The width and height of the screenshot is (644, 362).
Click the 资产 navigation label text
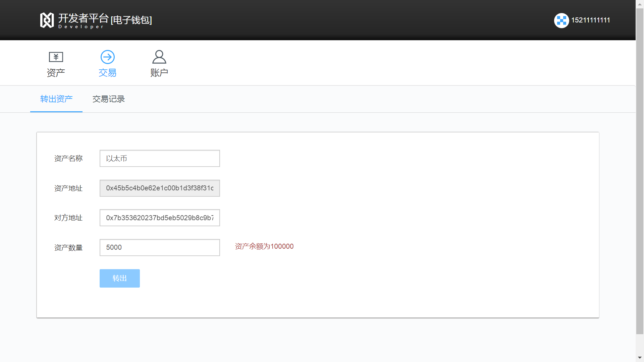tap(56, 73)
